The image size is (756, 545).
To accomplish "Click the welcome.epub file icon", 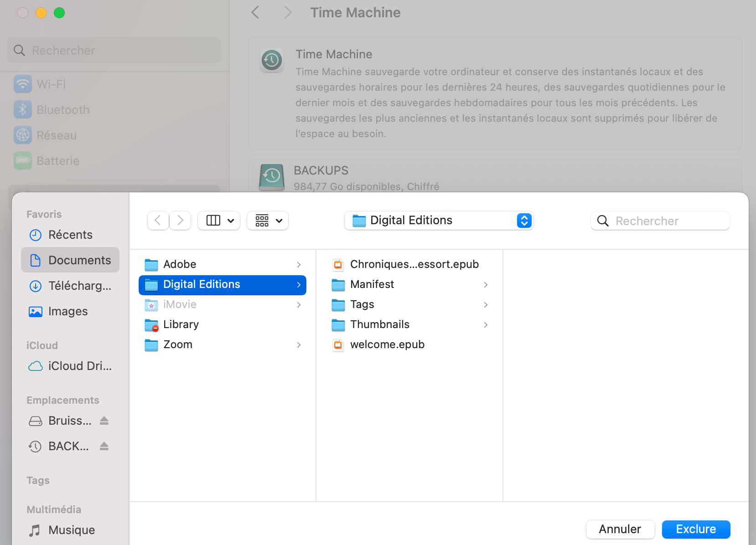I will [338, 345].
